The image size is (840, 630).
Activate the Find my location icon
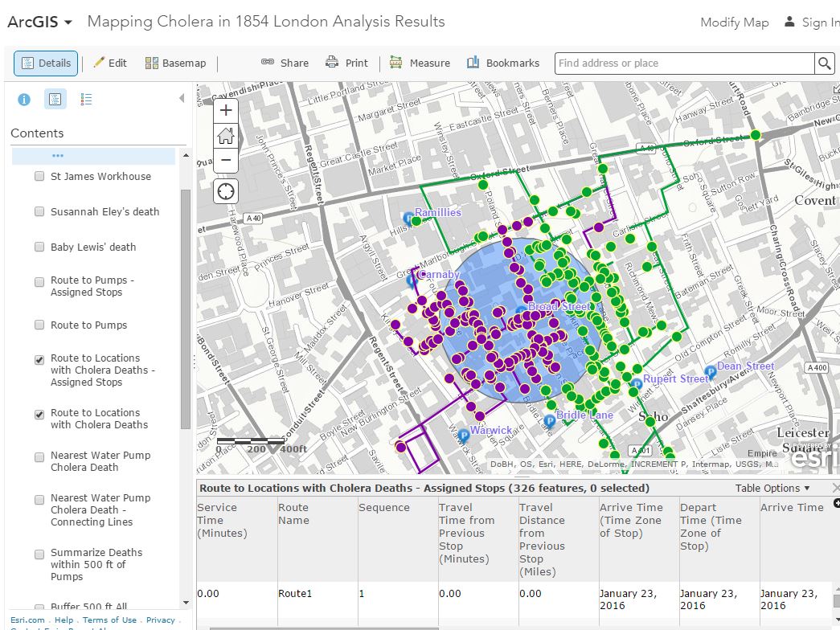225,191
